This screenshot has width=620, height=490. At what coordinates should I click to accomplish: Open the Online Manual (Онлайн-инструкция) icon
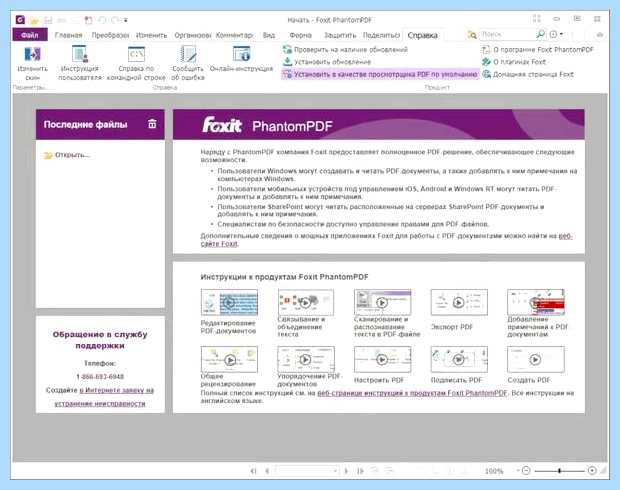[241, 54]
